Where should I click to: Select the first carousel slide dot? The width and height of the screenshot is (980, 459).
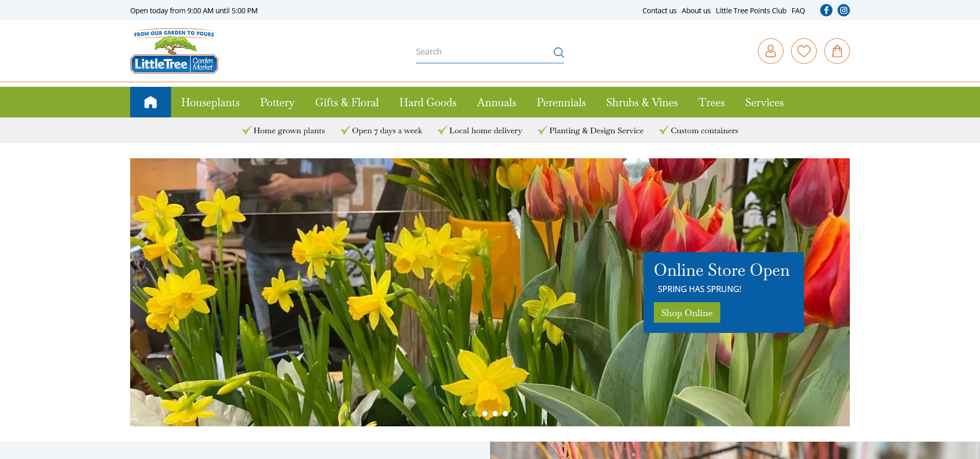[x=475, y=414]
